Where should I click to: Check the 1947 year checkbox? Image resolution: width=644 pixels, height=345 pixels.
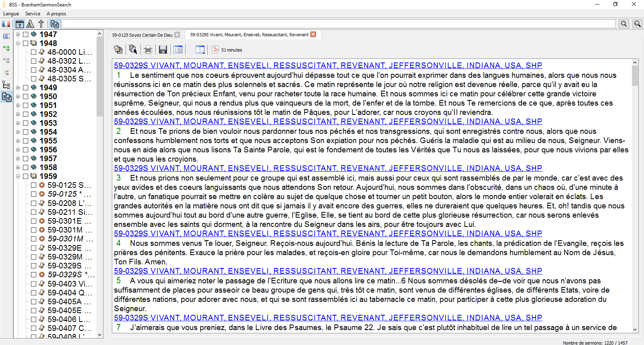25,34
